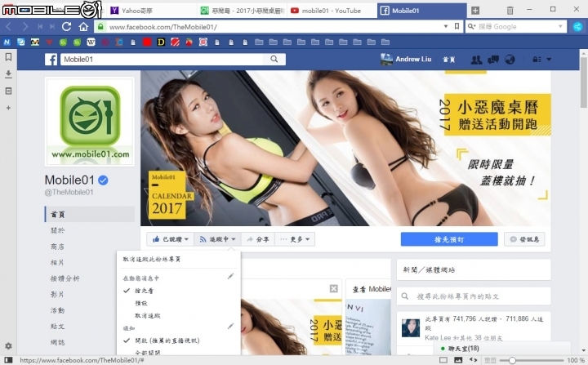This screenshot has width=588, height=365.
Task: Open the sidebar notes icon
Action: tap(8, 91)
